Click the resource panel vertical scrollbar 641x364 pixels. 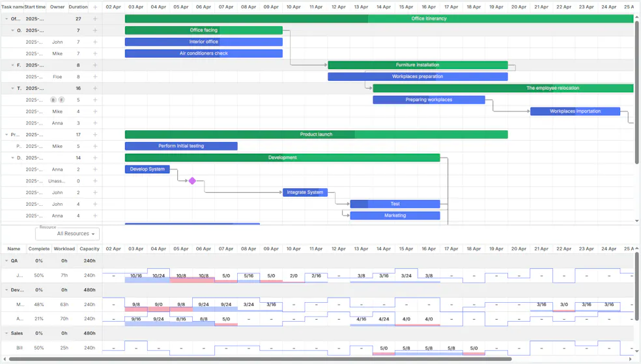pyautogui.click(x=637, y=287)
